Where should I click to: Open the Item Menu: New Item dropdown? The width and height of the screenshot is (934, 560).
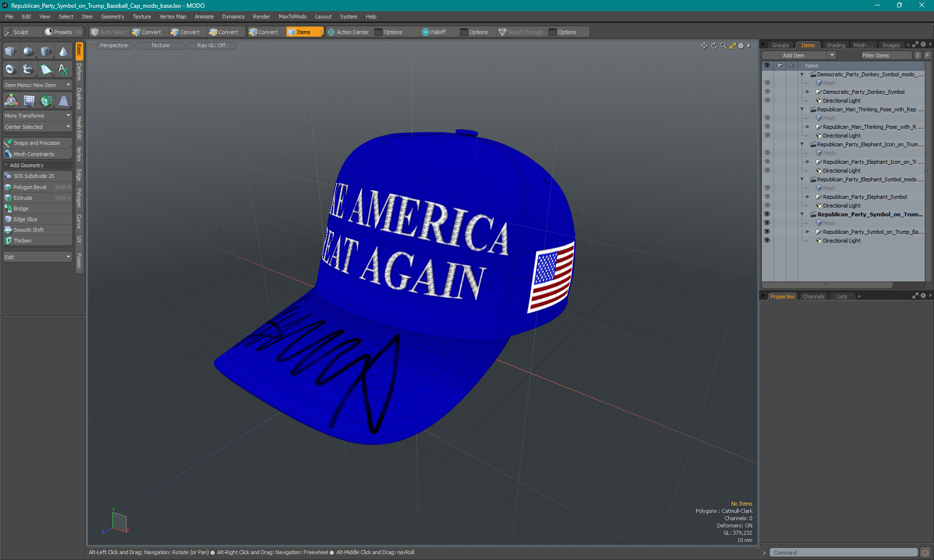37,85
